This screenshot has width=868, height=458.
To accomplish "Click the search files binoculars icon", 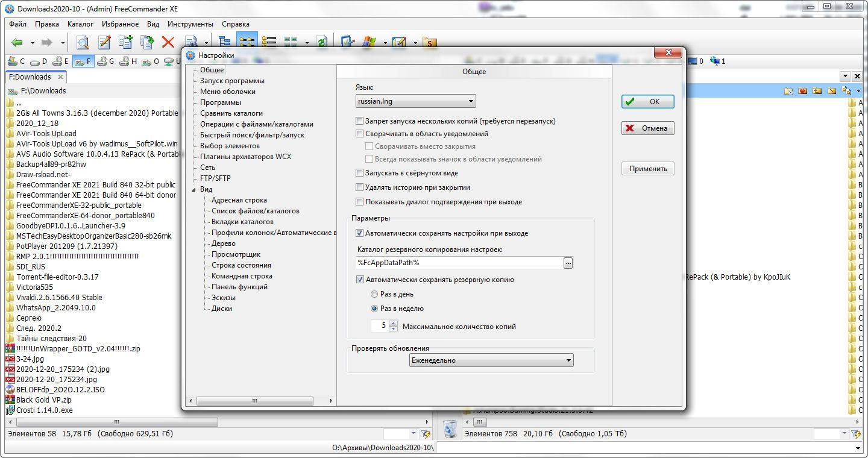I will (191, 42).
